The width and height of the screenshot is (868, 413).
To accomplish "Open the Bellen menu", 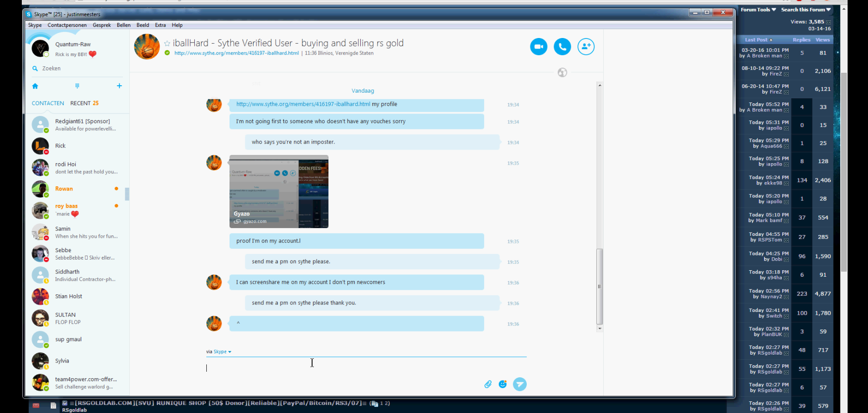I will click(123, 25).
